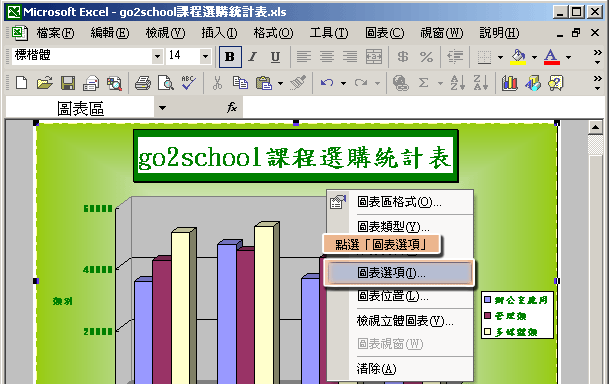Open the 視窗(W) menu
The width and height of the screenshot is (609, 384).
[442, 33]
